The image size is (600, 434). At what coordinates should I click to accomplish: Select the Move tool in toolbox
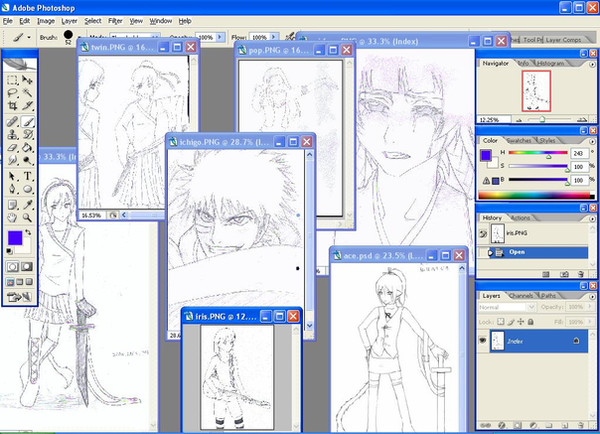tap(27, 80)
